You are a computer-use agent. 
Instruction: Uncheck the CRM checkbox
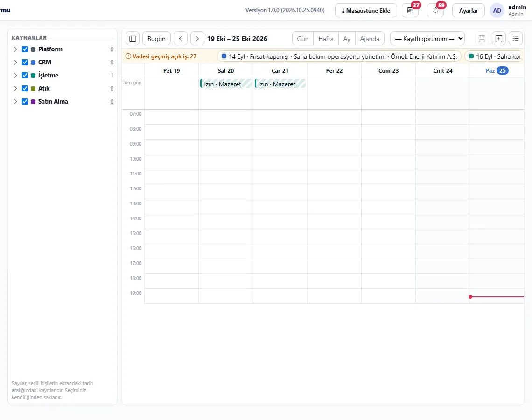pyautogui.click(x=25, y=63)
